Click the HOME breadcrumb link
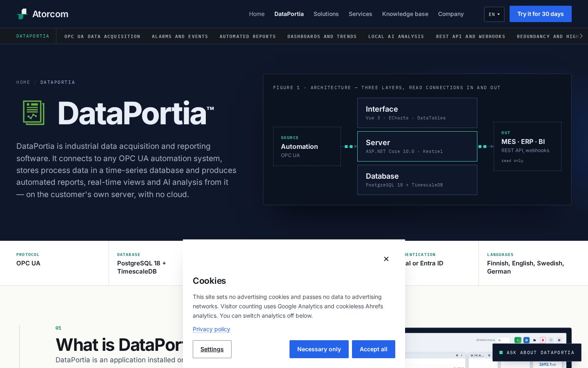 pos(23,82)
